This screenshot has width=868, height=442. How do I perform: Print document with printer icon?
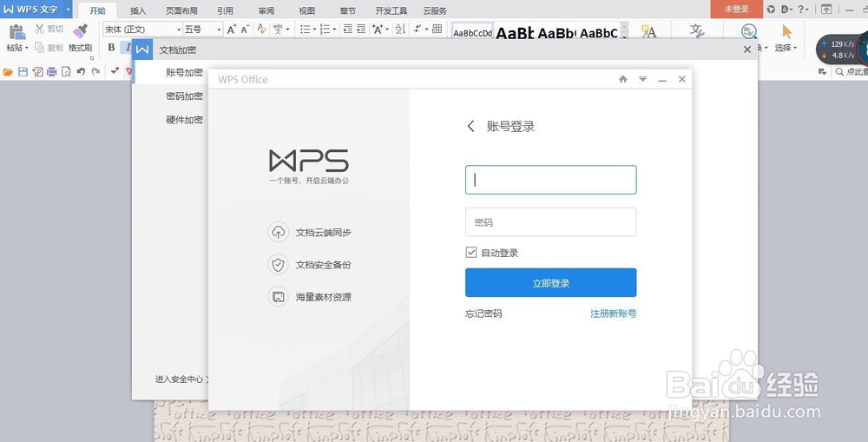[x=52, y=71]
